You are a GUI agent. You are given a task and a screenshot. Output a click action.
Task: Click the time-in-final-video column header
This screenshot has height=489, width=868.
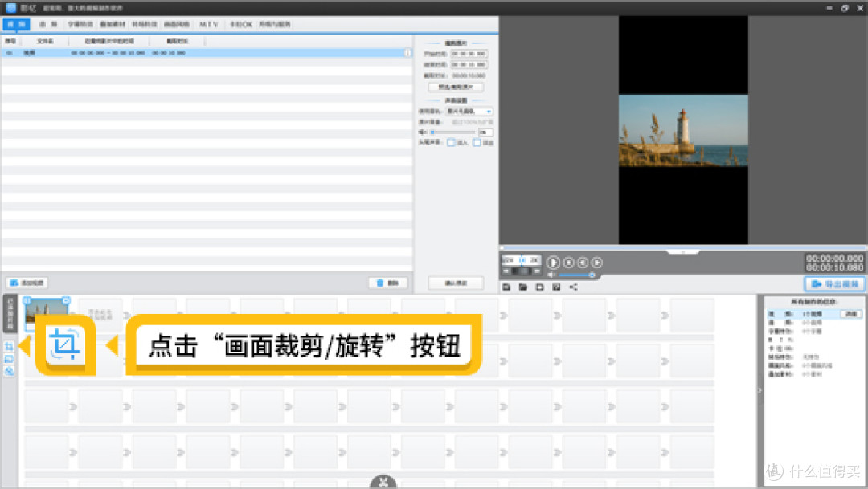[x=109, y=41]
